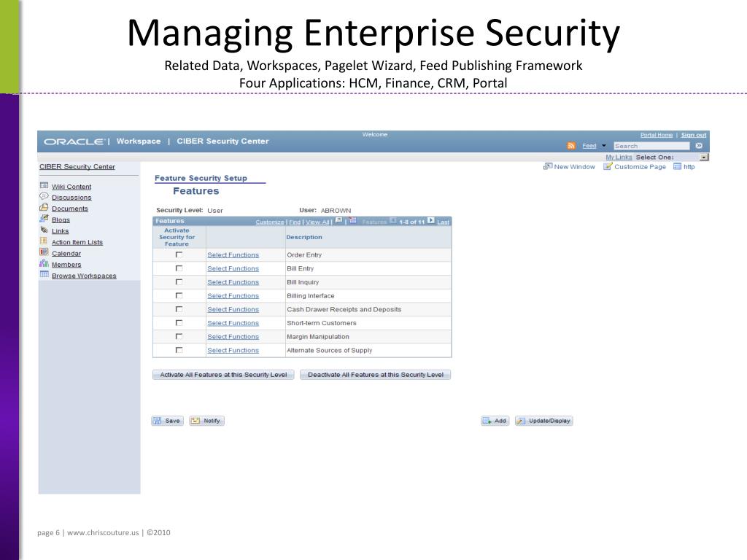Click Select Functions for Margin Manipulation
747x560 pixels.
point(233,337)
